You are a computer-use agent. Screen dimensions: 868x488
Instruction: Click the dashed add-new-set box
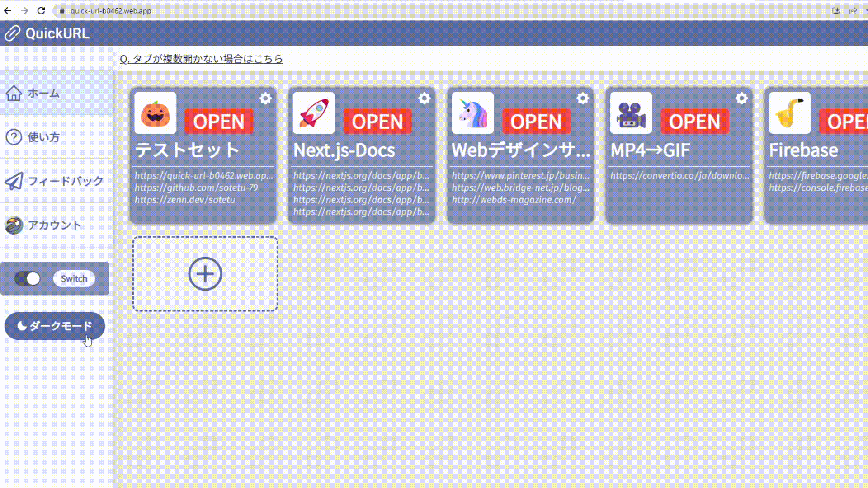point(205,274)
